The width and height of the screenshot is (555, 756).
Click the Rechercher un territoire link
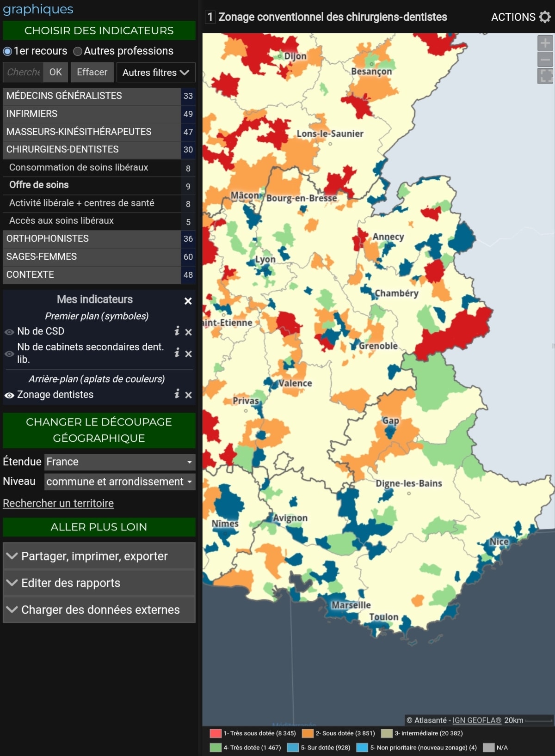point(58,503)
